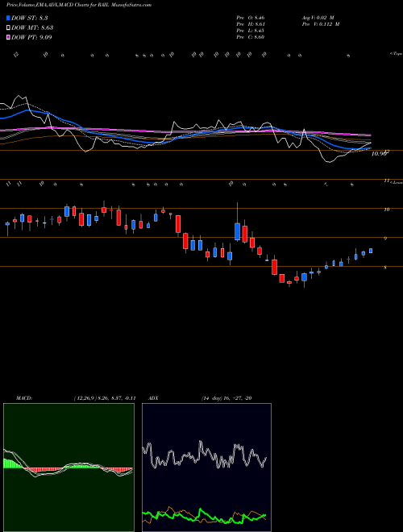Image resolution: width=403 pixels, height=532 pixels.
Task: Click the '8' axis label on candlestick chart
Action: [385, 268]
